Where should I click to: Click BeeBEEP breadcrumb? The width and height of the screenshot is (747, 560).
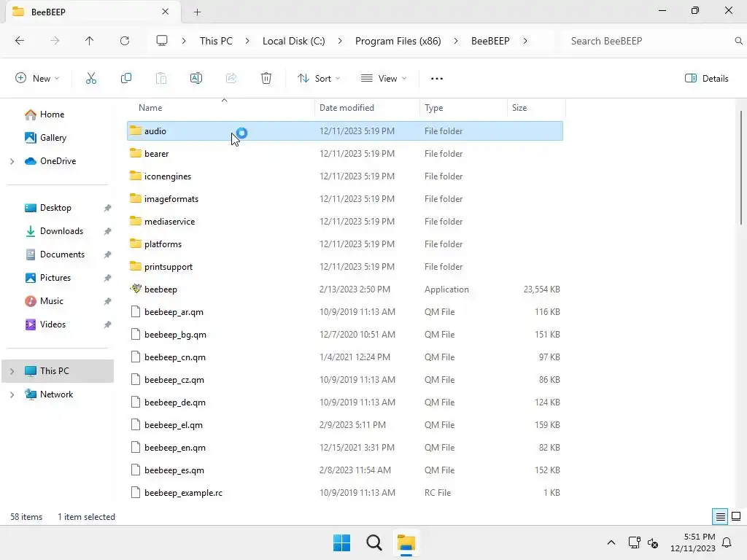point(490,41)
